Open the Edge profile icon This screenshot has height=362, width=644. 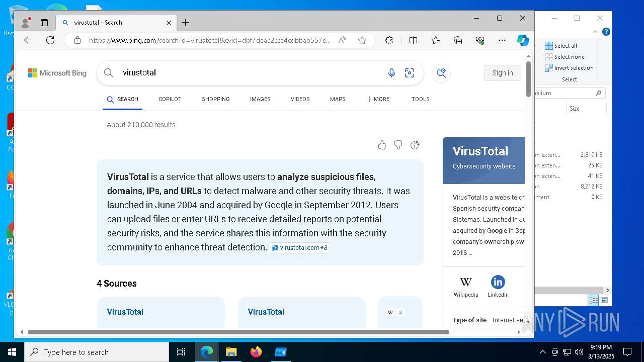[x=25, y=23]
